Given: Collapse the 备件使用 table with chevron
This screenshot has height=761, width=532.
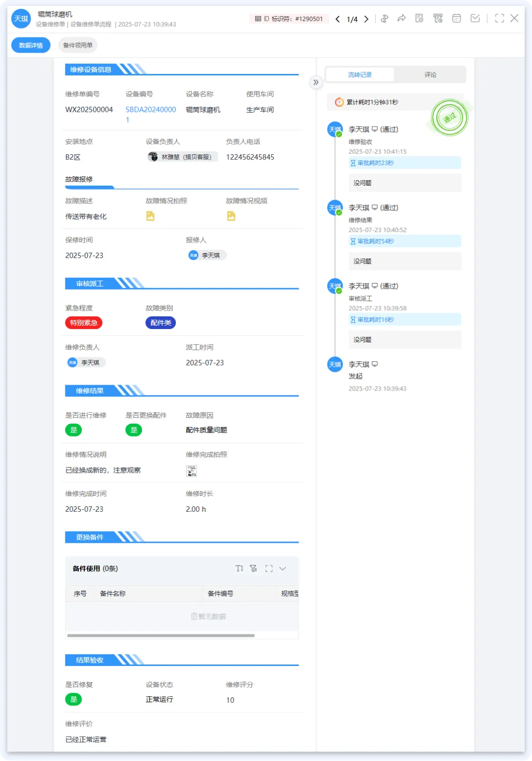Looking at the screenshot, I should (x=283, y=568).
